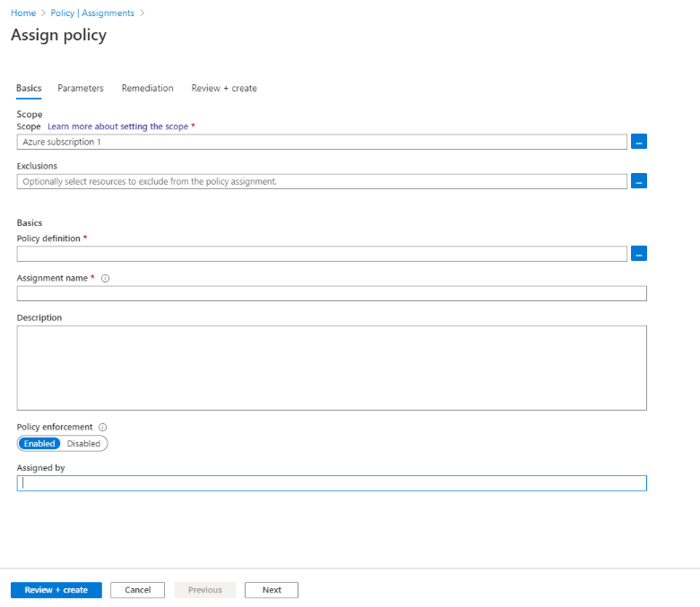
Task: Open the Scope picker ellipsis button
Action: (639, 142)
